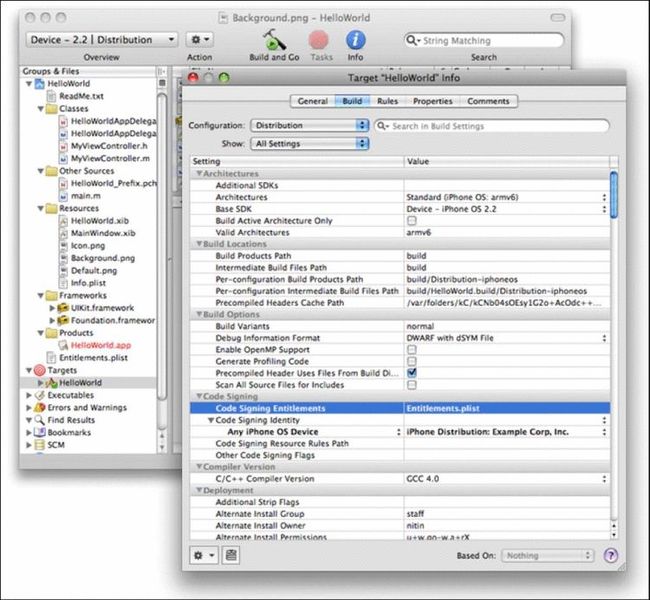Expand the HelloWorld target in tree

click(x=40, y=383)
